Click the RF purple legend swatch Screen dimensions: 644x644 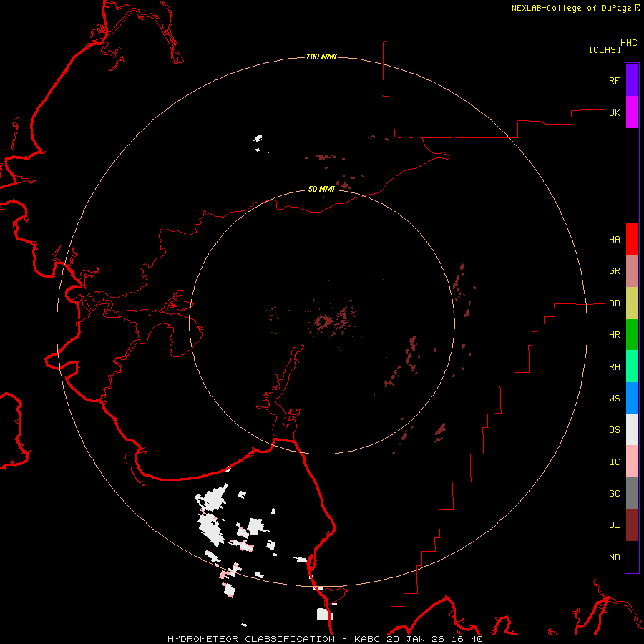[632, 80]
